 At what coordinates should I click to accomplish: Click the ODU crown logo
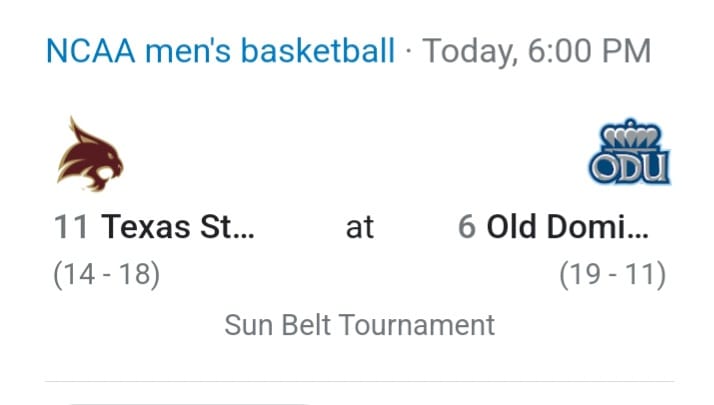click(x=630, y=152)
